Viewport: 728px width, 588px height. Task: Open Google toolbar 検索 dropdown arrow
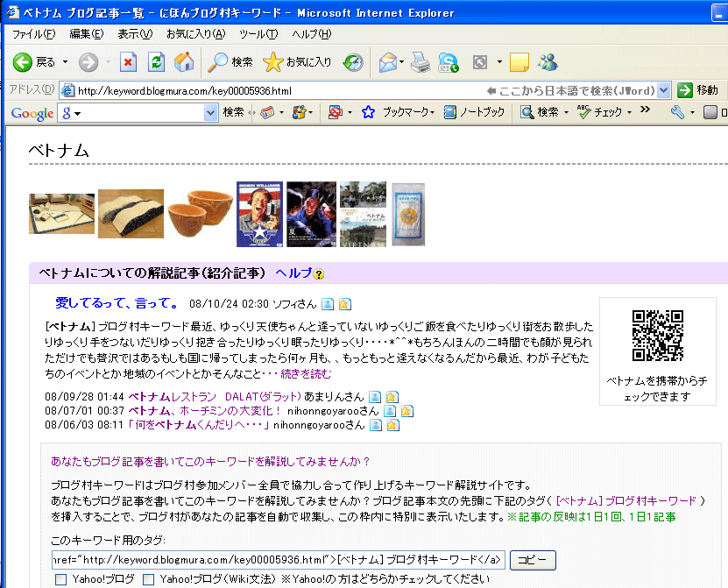(566, 112)
